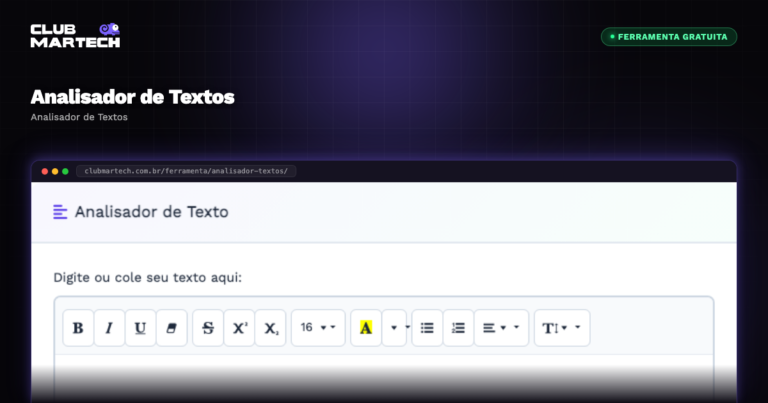Viewport: 768px width, 403px height.
Task: Toggle italic formatting in editor toolbar
Action: point(109,328)
